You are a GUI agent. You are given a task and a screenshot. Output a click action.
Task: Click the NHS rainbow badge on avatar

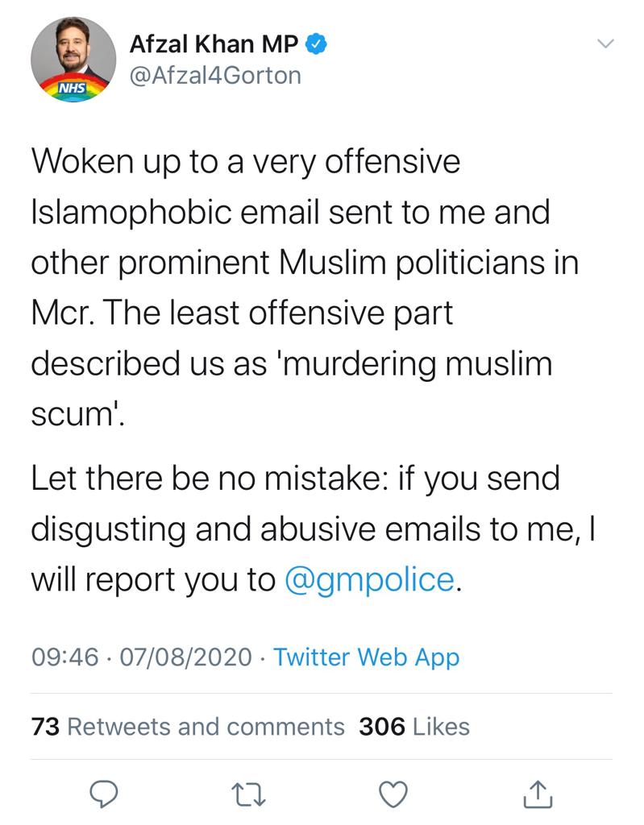coord(74,86)
